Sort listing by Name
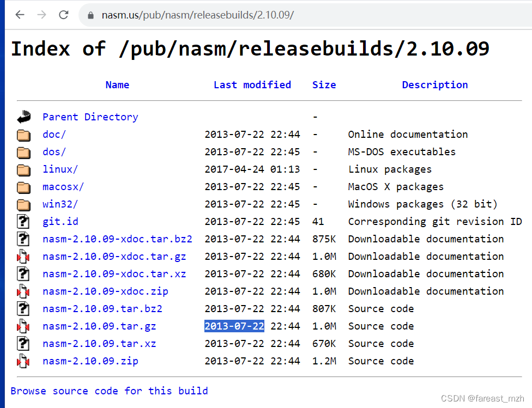 point(117,84)
